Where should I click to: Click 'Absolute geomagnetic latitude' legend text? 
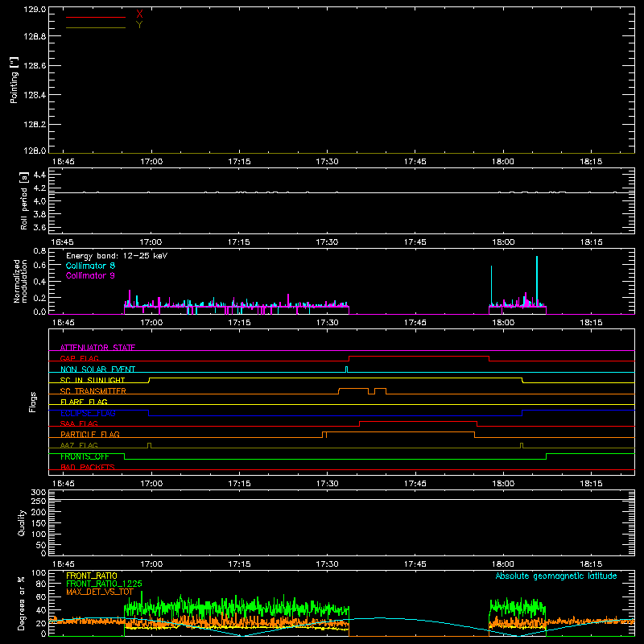point(556,576)
